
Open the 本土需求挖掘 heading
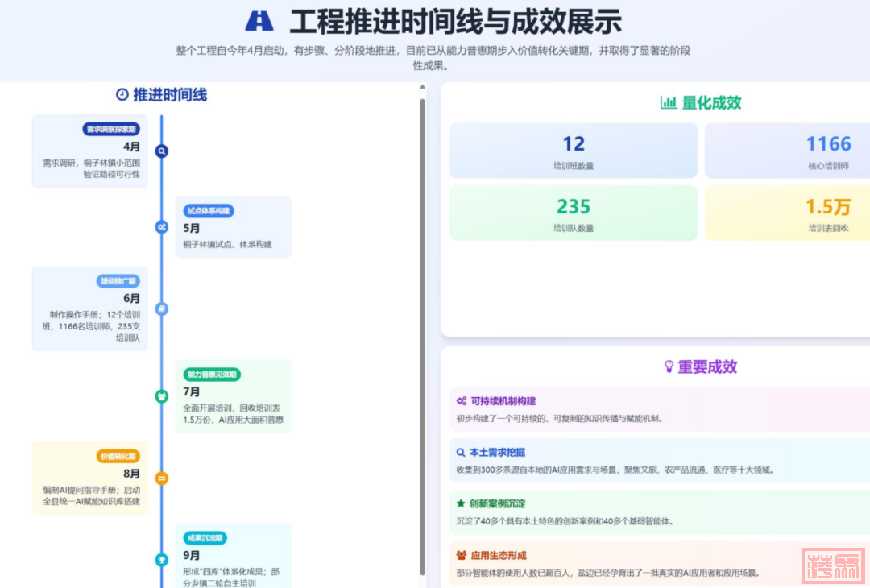pos(497,453)
